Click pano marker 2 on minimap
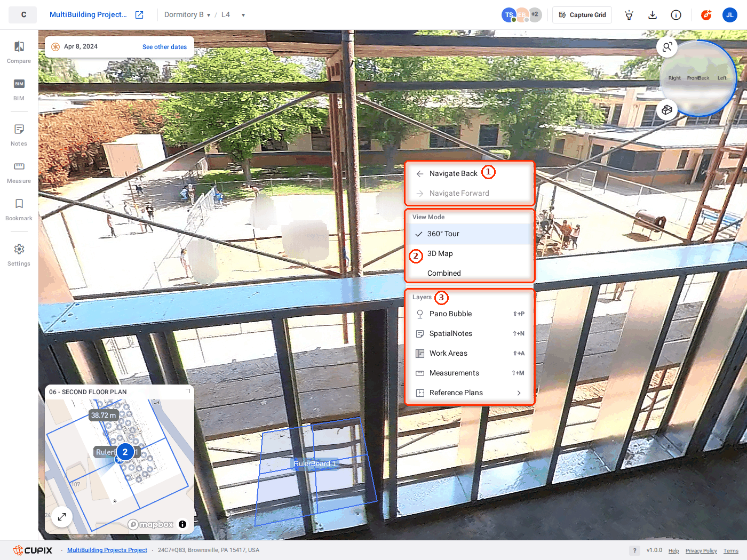 [125, 452]
